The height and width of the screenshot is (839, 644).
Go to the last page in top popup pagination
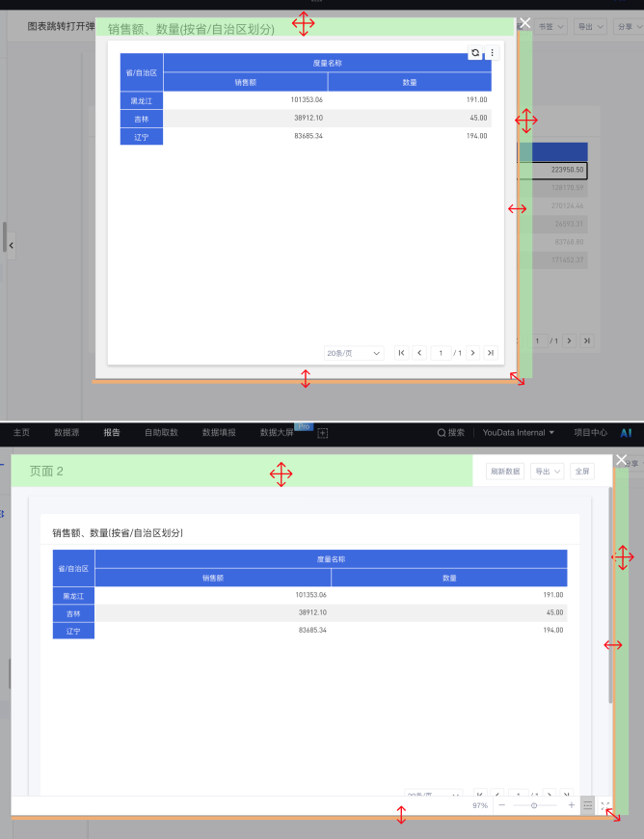click(491, 353)
